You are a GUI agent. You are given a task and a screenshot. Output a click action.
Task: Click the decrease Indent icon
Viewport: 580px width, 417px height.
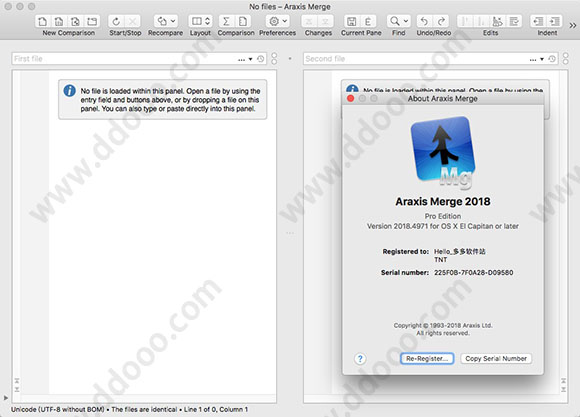[x=538, y=21]
